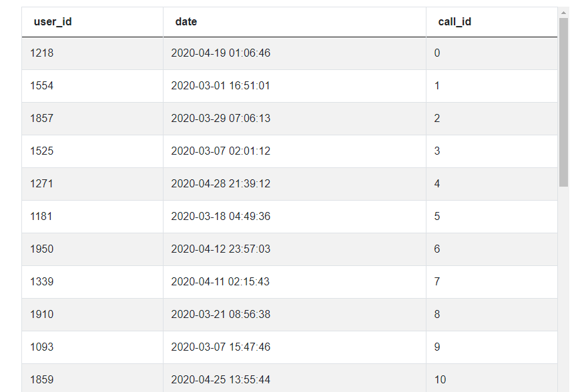Click the row with call_id 2
Image resolution: width=588 pixels, height=392 pixels.
click(290, 119)
